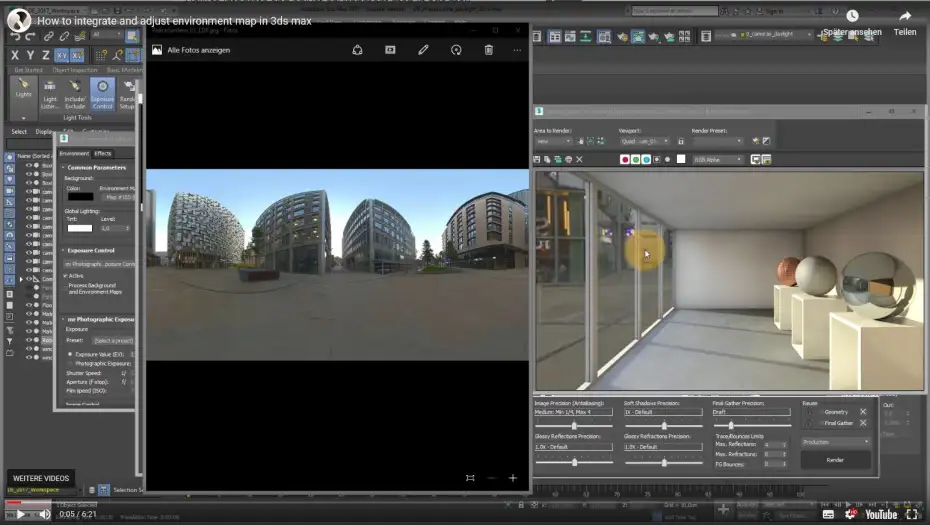Toggle the viewport lock icon

pyautogui.click(x=681, y=142)
